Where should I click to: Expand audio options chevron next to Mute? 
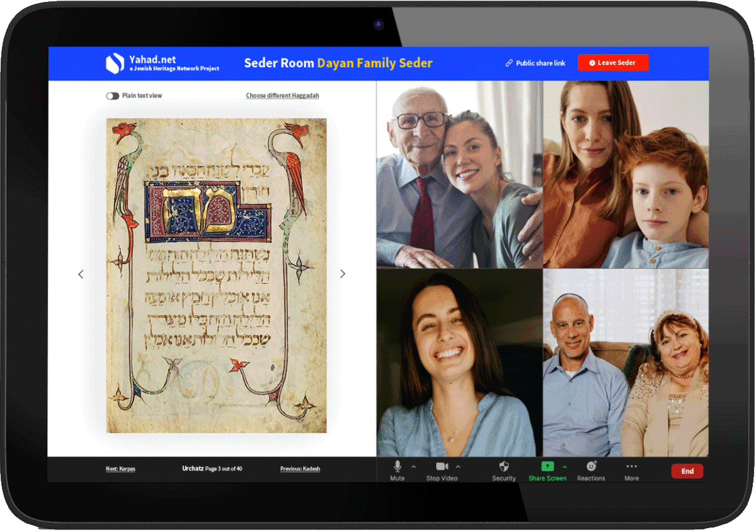pos(413,467)
